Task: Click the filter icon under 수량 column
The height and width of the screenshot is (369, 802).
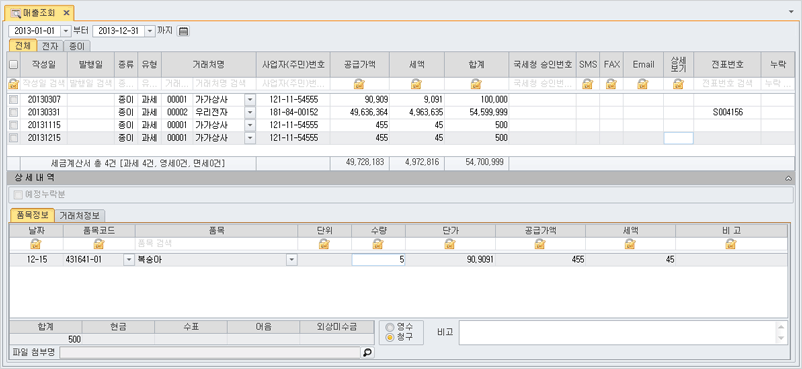Action: point(378,244)
